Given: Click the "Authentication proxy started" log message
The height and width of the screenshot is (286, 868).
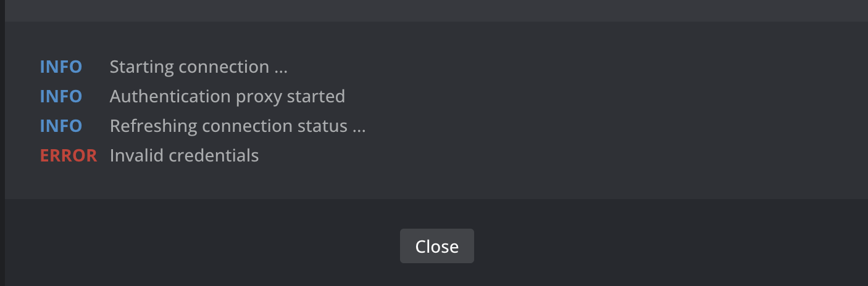Looking at the screenshot, I should coord(227,97).
